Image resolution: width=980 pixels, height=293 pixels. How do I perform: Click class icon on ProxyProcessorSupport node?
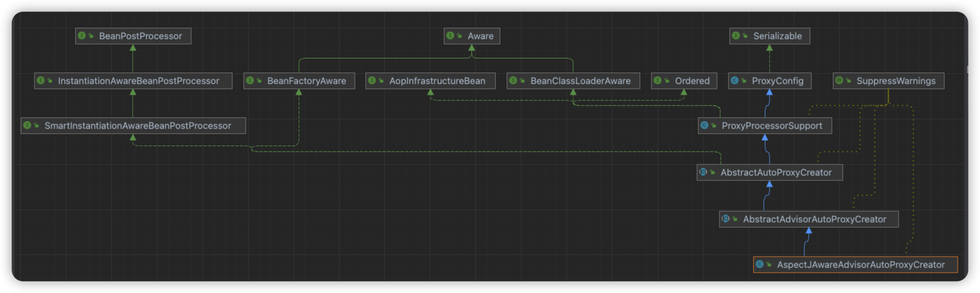(x=704, y=126)
